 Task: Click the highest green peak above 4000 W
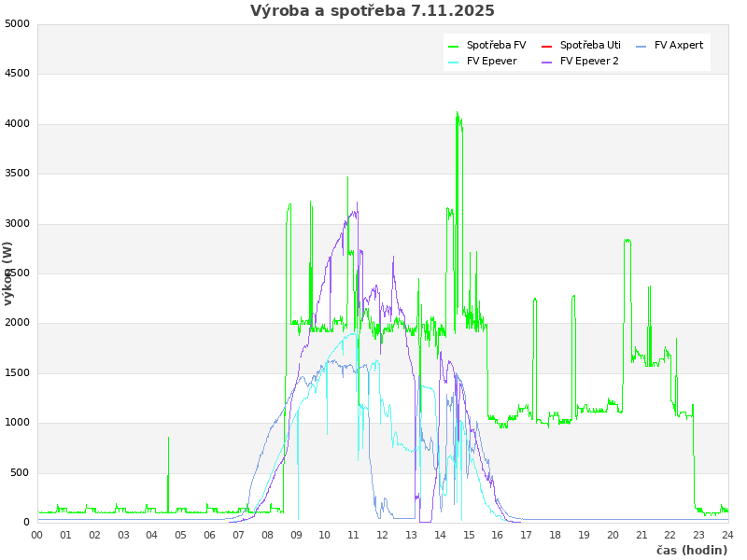pos(457,114)
